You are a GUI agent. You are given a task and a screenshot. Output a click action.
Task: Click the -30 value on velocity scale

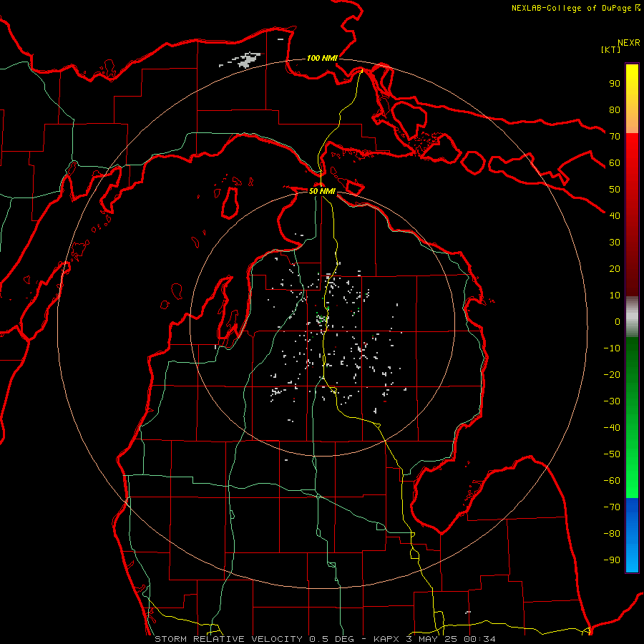point(612,401)
